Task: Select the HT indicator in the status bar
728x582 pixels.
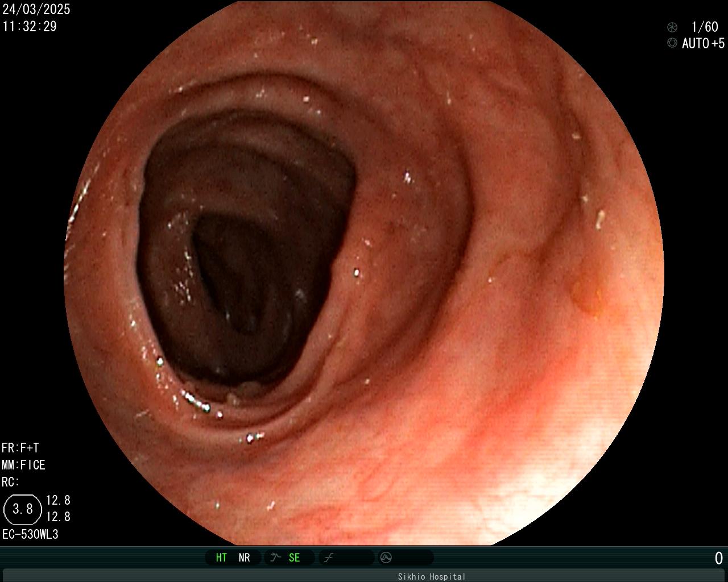Action: pos(221,558)
